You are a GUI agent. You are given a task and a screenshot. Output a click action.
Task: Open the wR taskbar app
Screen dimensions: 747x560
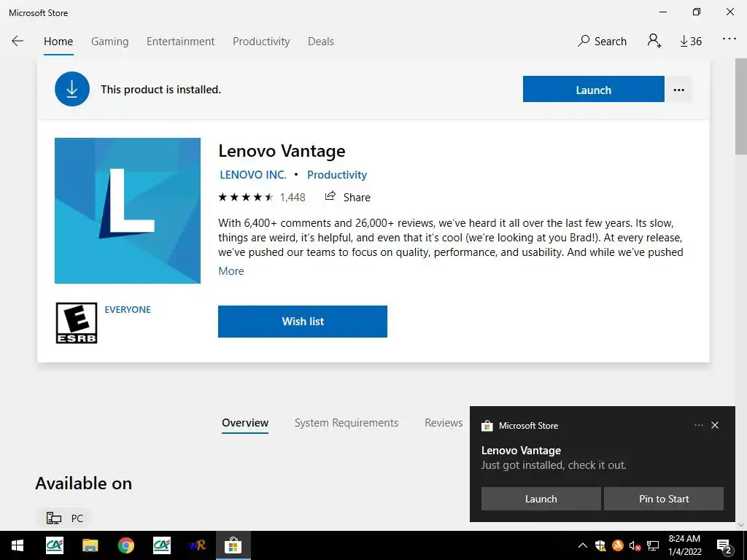pyautogui.click(x=197, y=545)
